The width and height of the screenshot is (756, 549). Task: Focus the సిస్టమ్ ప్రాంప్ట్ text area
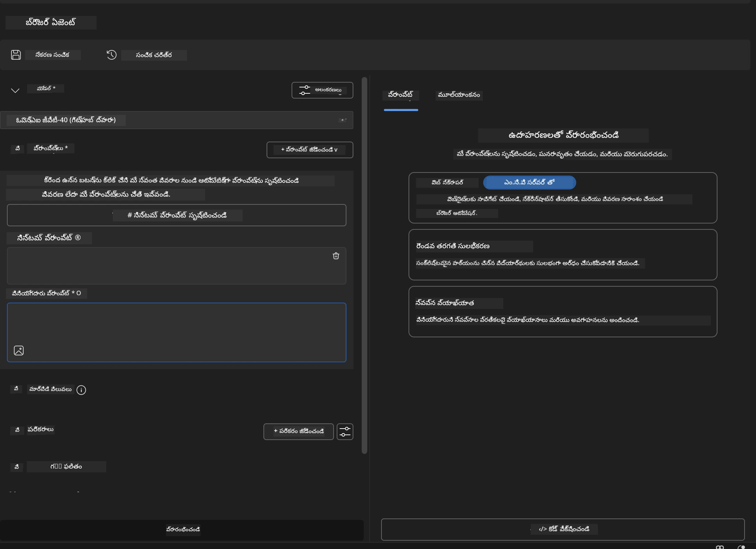pyautogui.click(x=176, y=266)
